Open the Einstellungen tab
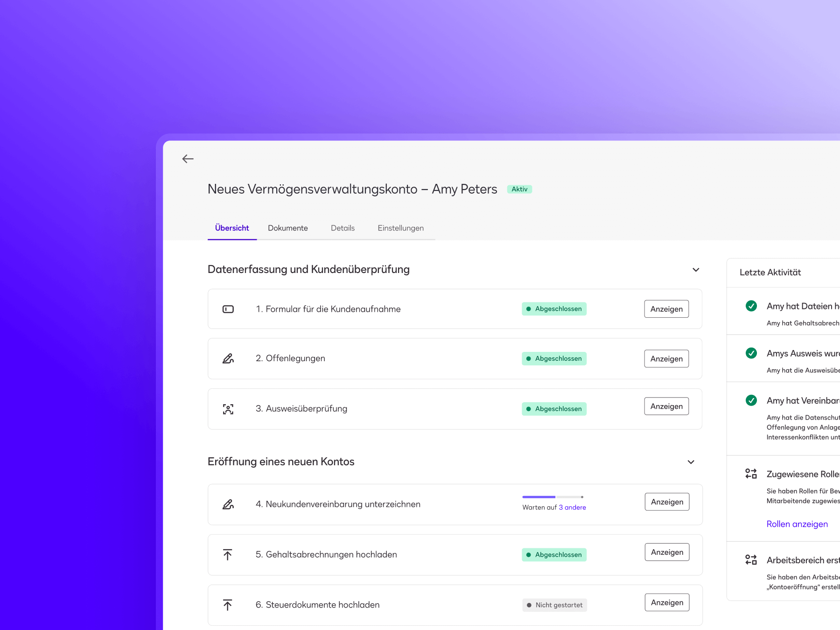840x630 pixels. pos(400,228)
